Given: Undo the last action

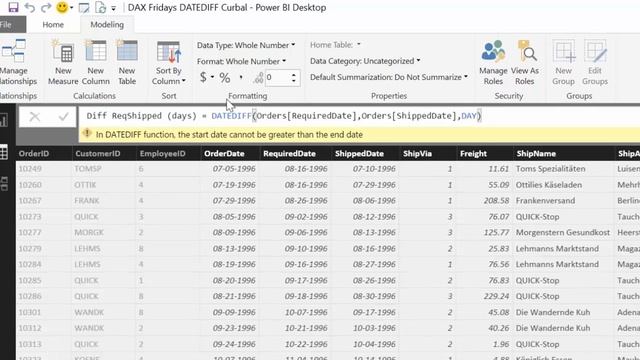Looking at the screenshot, I should pos(29,7).
